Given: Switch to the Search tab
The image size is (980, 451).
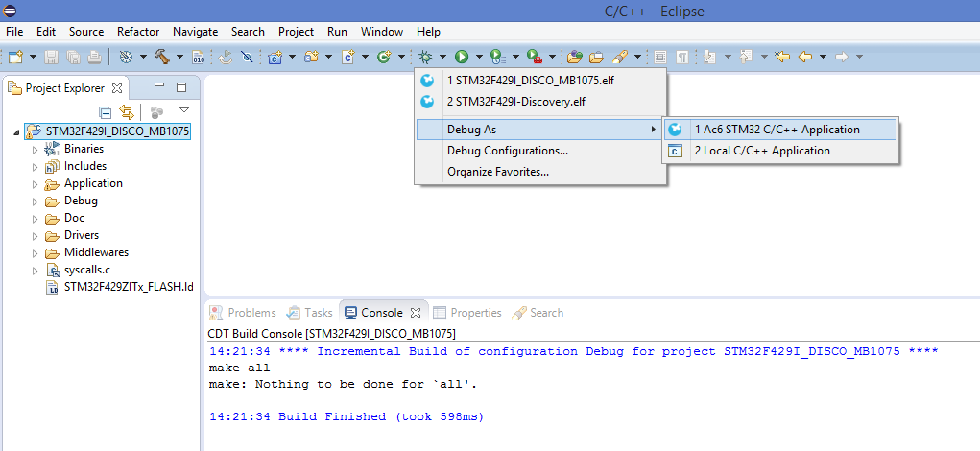Looking at the screenshot, I should point(538,312).
